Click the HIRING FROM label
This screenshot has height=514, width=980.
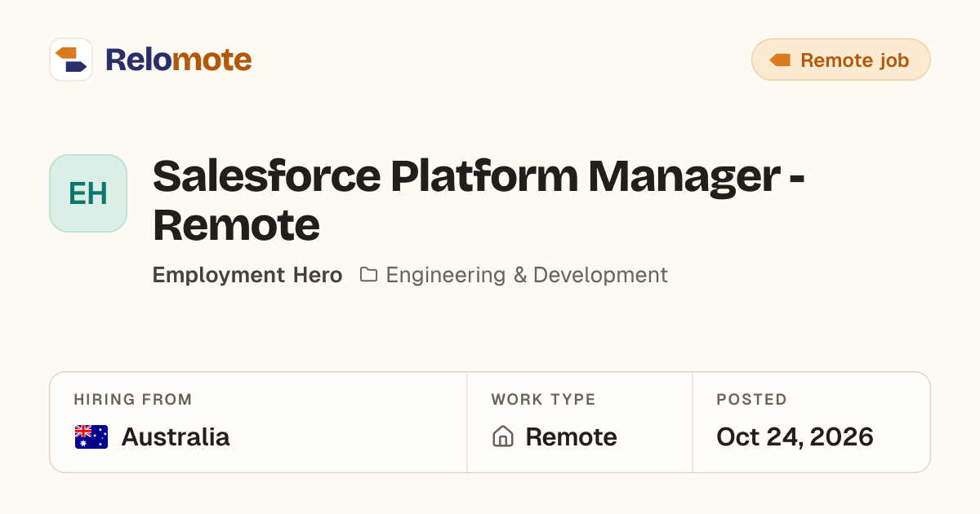tap(133, 400)
